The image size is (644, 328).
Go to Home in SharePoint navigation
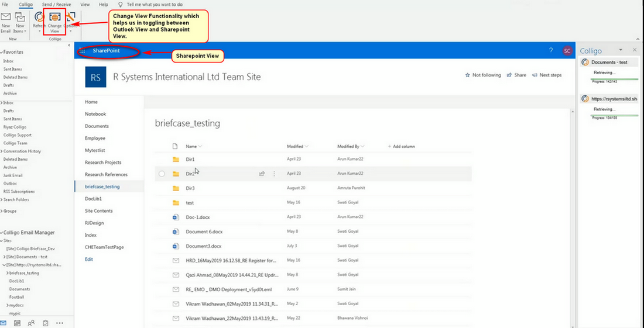pos(91,102)
